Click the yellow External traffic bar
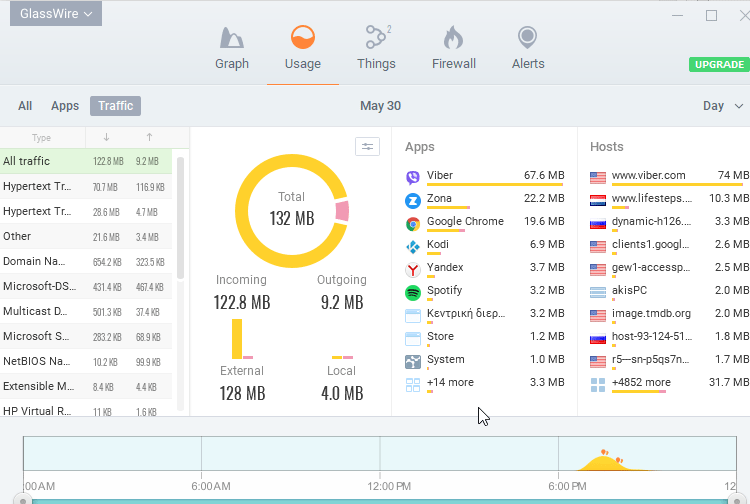The image size is (750, 504). pos(237,339)
